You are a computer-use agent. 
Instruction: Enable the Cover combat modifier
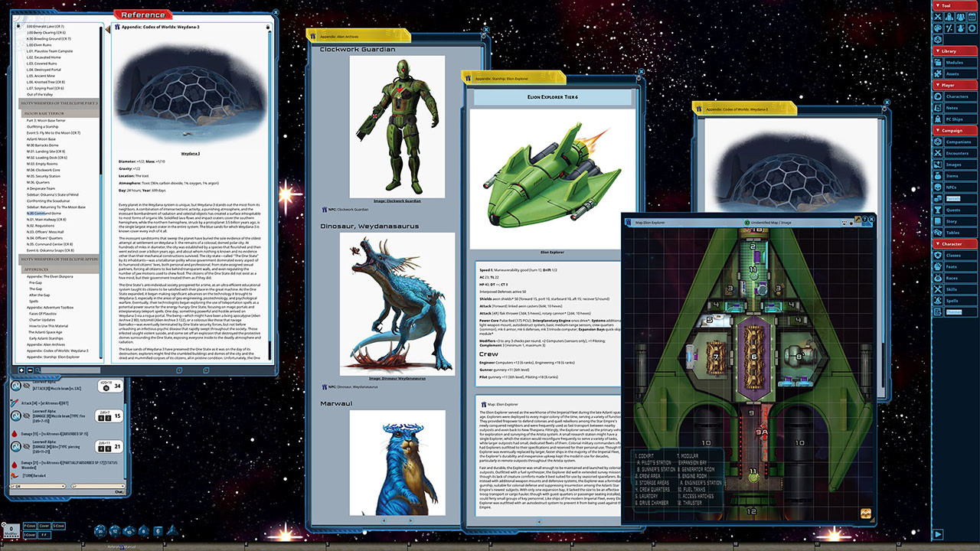[x=44, y=526]
